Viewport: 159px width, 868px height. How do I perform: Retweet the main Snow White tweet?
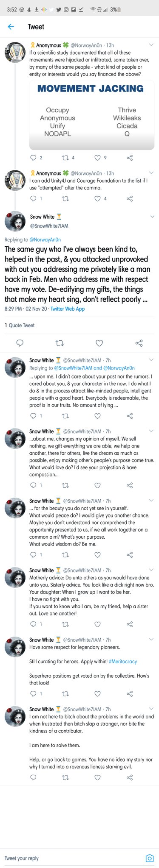(59, 343)
